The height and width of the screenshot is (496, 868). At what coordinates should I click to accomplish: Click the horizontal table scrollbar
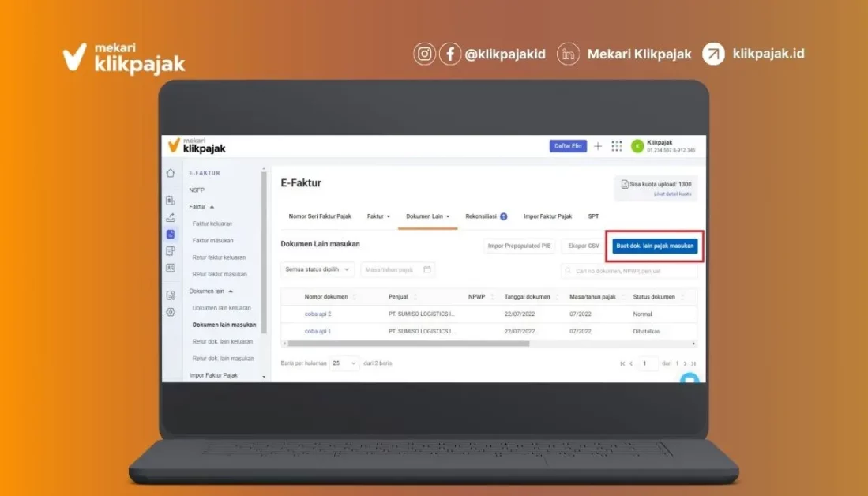(x=408, y=344)
